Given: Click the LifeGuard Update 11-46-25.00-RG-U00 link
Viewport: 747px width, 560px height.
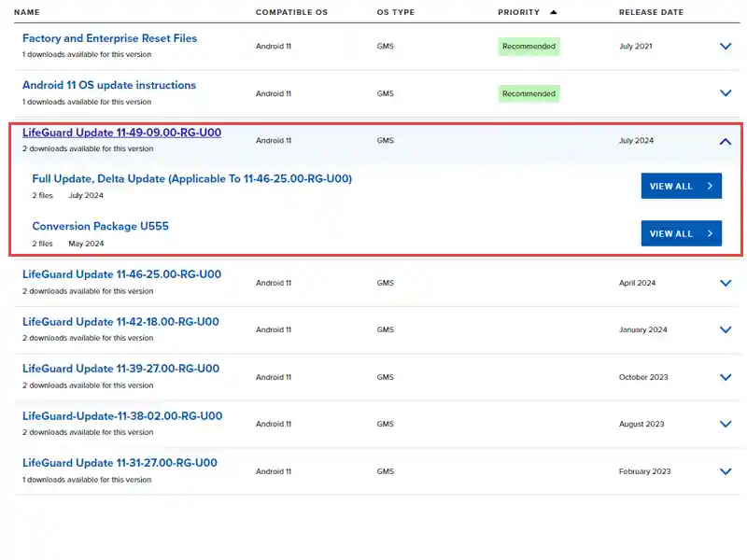Looking at the screenshot, I should click(x=121, y=274).
